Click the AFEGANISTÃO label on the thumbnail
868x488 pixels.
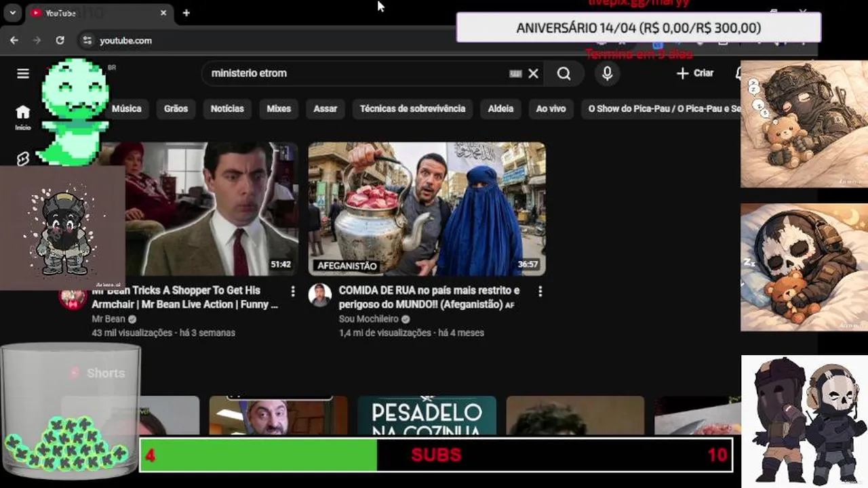347,266
